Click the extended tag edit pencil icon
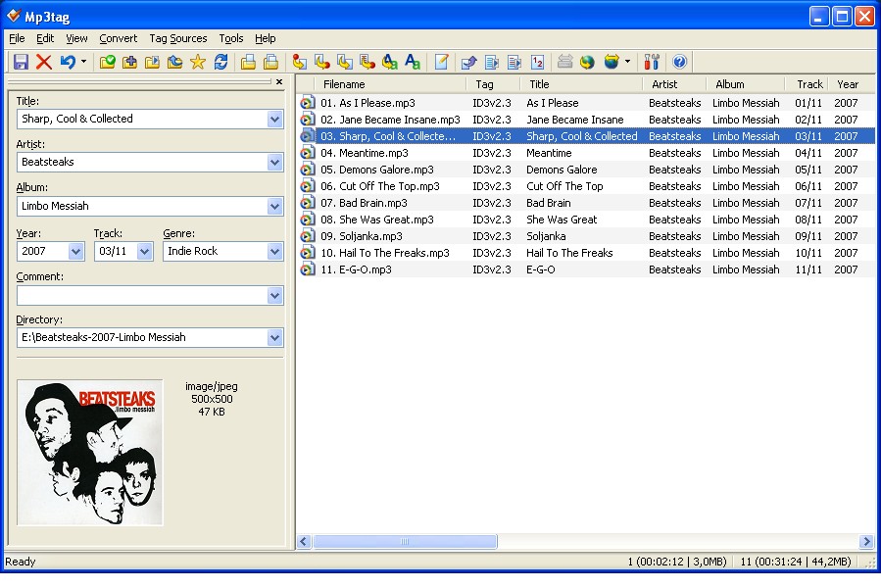Screen dimensions: 881x588 442,61
